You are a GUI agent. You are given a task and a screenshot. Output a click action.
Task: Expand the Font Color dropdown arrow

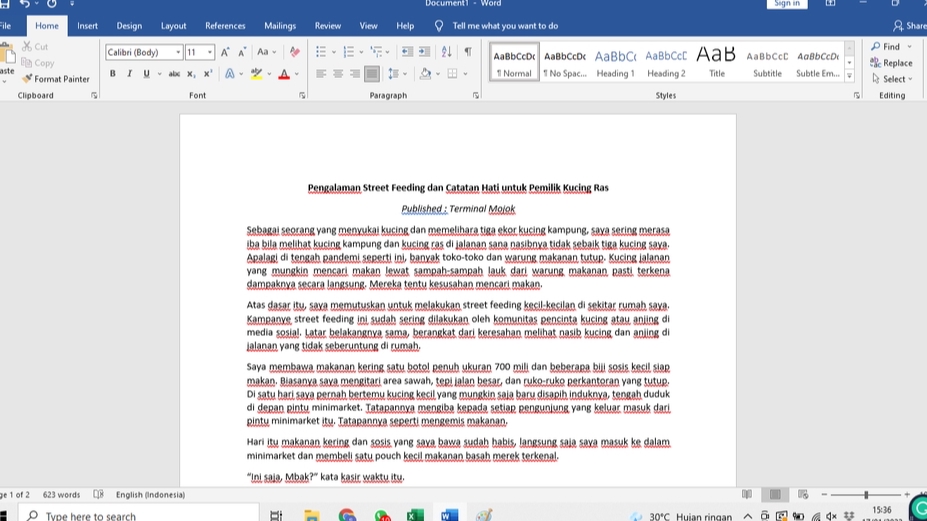click(297, 74)
